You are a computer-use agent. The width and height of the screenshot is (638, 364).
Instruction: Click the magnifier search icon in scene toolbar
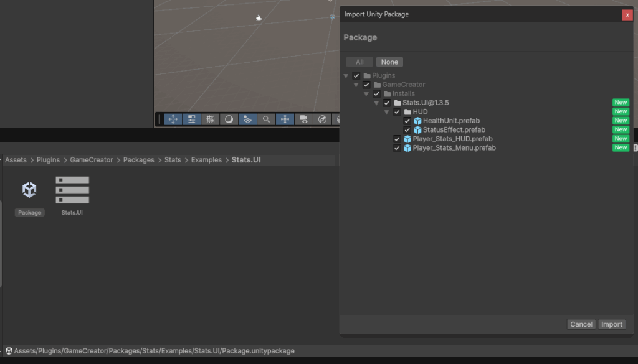click(266, 119)
